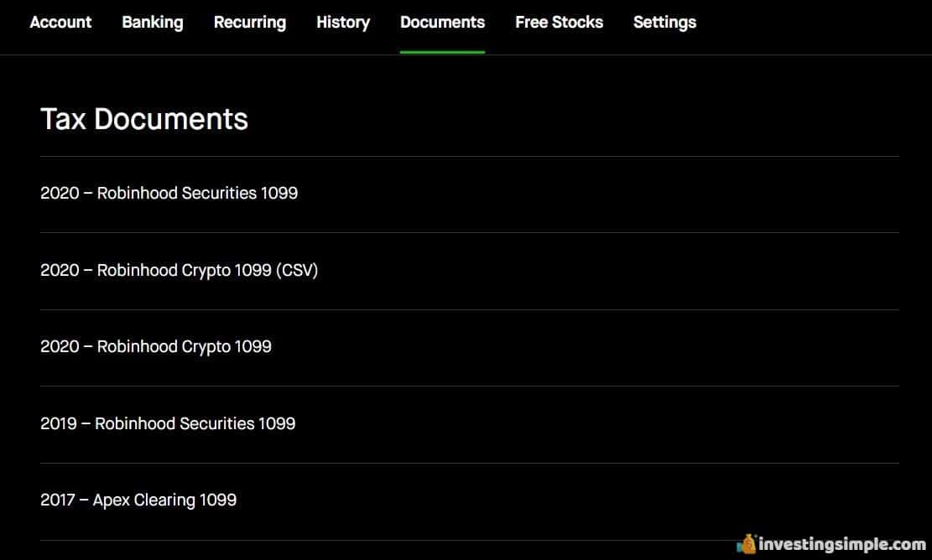Viewport: 932px width, 560px height.
Task: Open the Account tab
Action: coord(60,23)
